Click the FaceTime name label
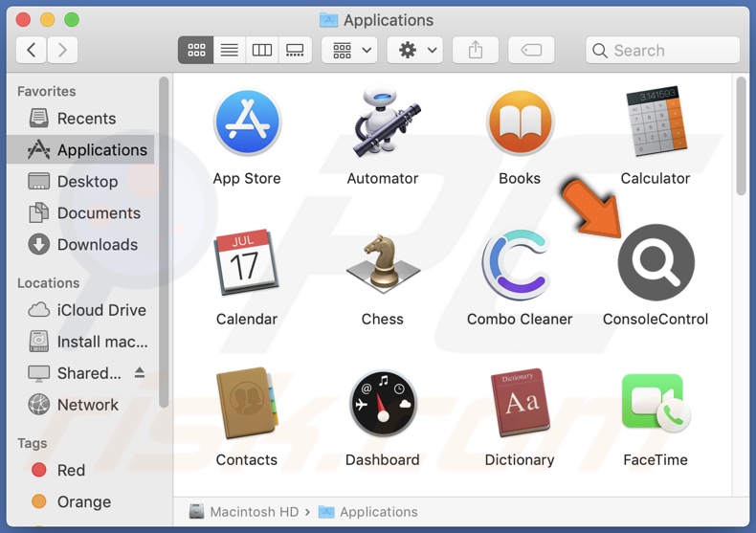756x533 pixels. pyautogui.click(x=656, y=459)
